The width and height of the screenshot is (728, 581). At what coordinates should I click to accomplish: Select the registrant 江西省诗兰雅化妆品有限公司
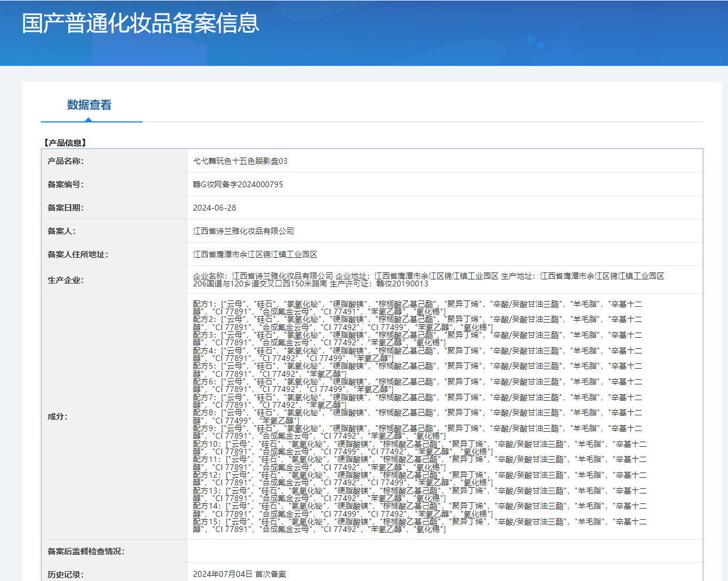[x=243, y=231]
